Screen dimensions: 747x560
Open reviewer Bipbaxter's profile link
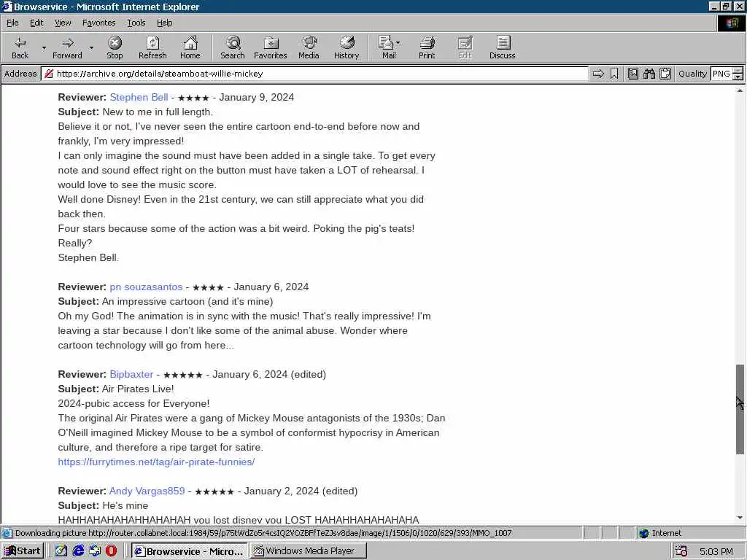131,374
